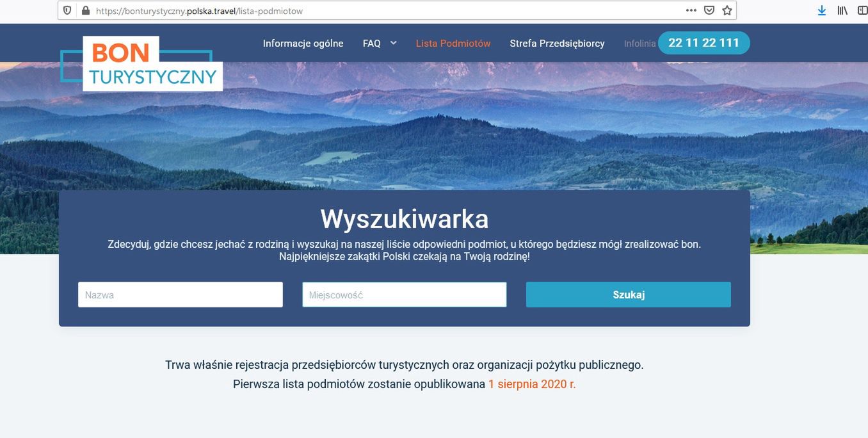This screenshot has height=438, width=868.
Task: Click the padlock site security icon
Action: coord(86,10)
